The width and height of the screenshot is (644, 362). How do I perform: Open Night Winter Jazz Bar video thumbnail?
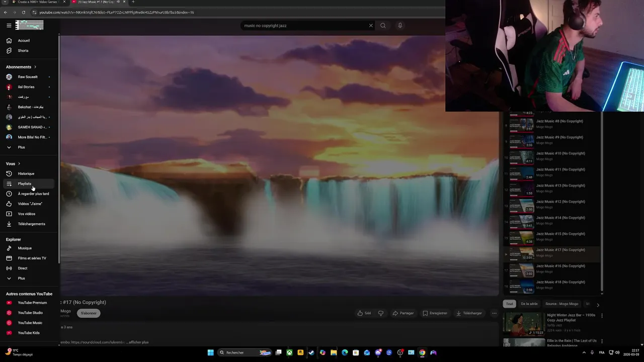pyautogui.click(x=524, y=324)
